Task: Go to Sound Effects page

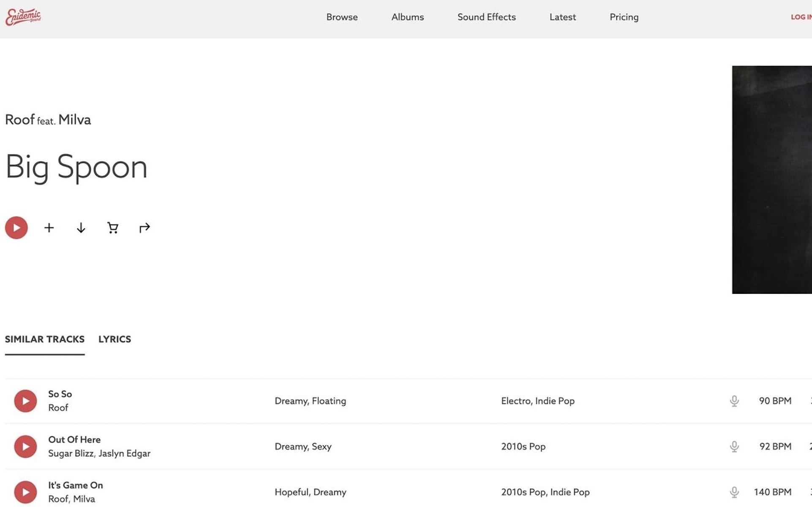Action: pyautogui.click(x=486, y=17)
